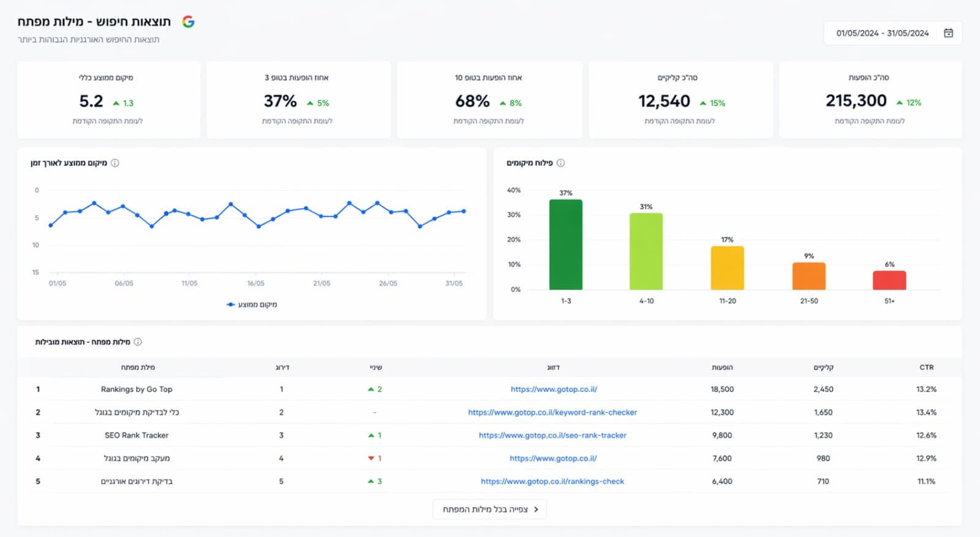Open the calendar icon in date picker

[x=948, y=33]
